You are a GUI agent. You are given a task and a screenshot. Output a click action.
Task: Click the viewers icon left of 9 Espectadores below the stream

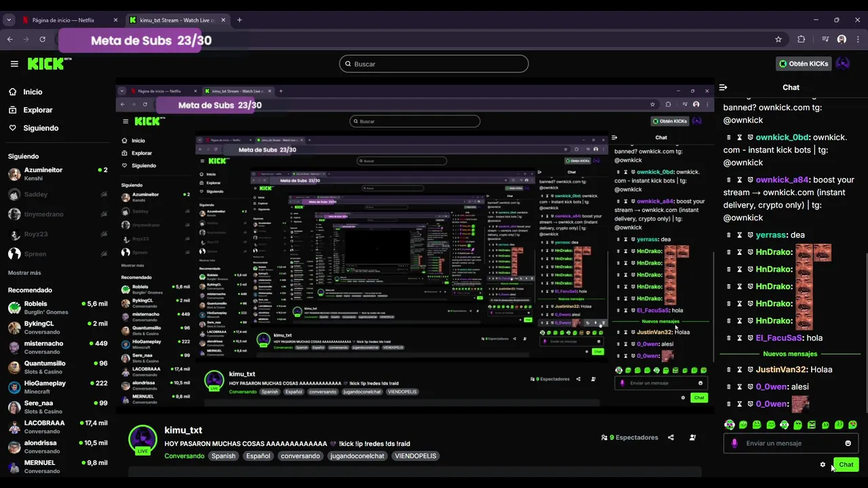[x=604, y=438]
